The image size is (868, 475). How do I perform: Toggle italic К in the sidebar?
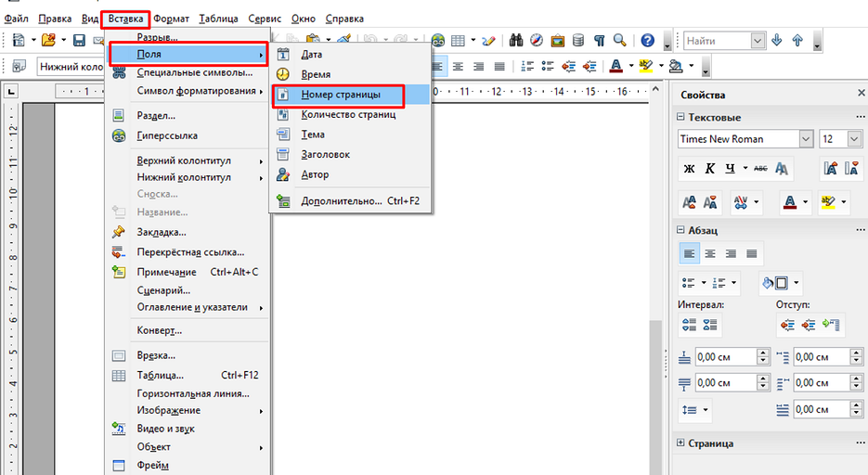click(710, 169)
